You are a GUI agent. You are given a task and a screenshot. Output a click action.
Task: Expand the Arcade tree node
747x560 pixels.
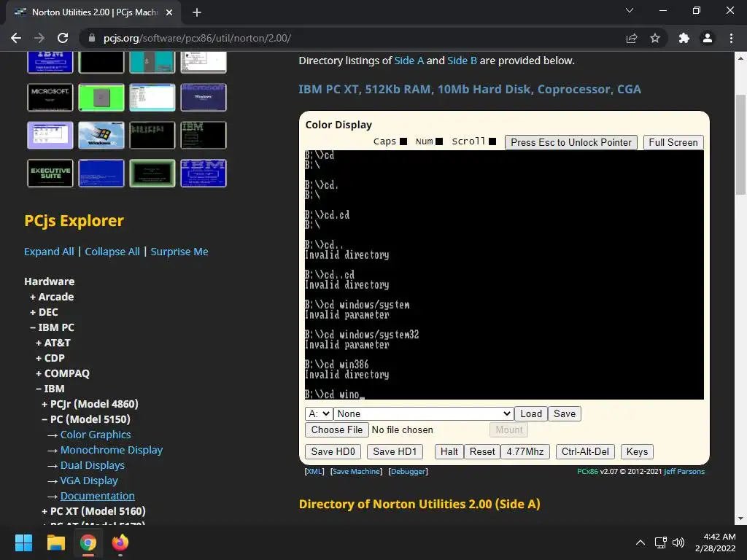52,297
